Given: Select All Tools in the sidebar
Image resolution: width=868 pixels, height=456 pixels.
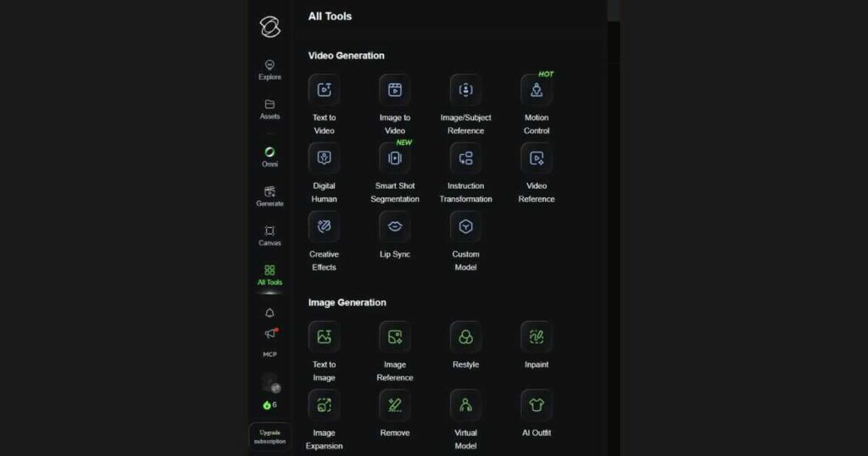Looking at the screenshot, I should coord(270,275).
